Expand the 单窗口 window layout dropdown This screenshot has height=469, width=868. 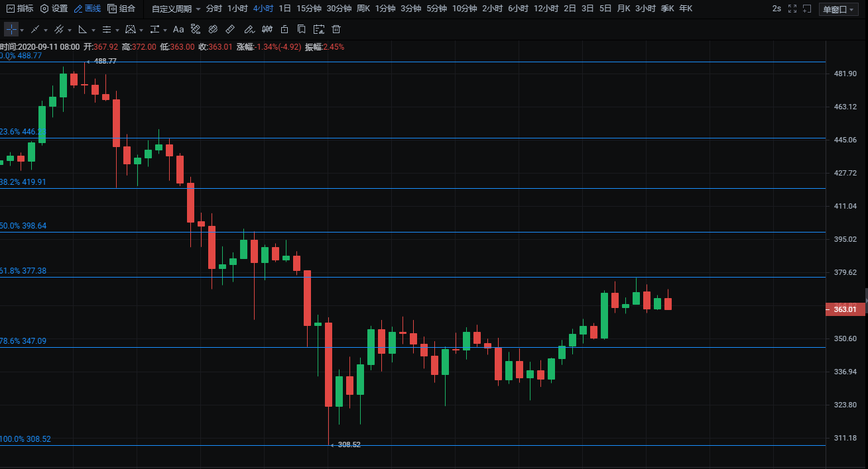click(838, 9)
